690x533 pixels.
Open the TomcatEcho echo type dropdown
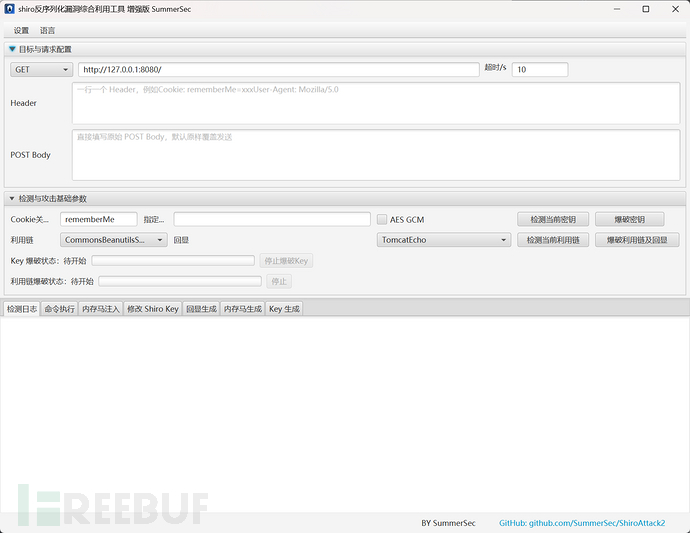[444, 240]
